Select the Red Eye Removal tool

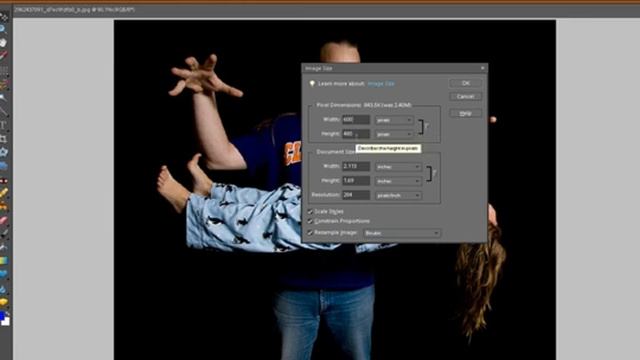tap(3, 180)
